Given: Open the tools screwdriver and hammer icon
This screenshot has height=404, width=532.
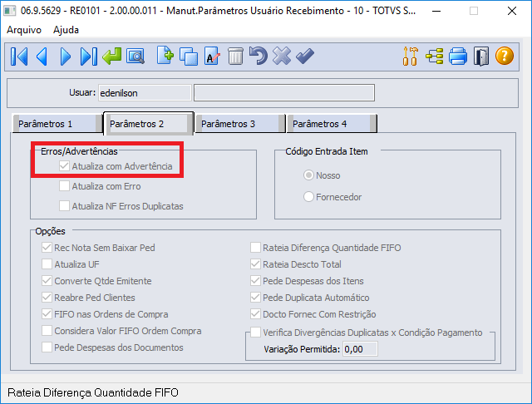Looking at the screenshot, I should (410, 57).
